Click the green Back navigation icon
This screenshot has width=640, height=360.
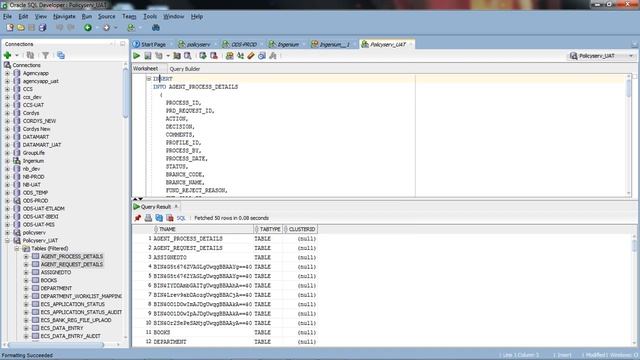[88, 27]
